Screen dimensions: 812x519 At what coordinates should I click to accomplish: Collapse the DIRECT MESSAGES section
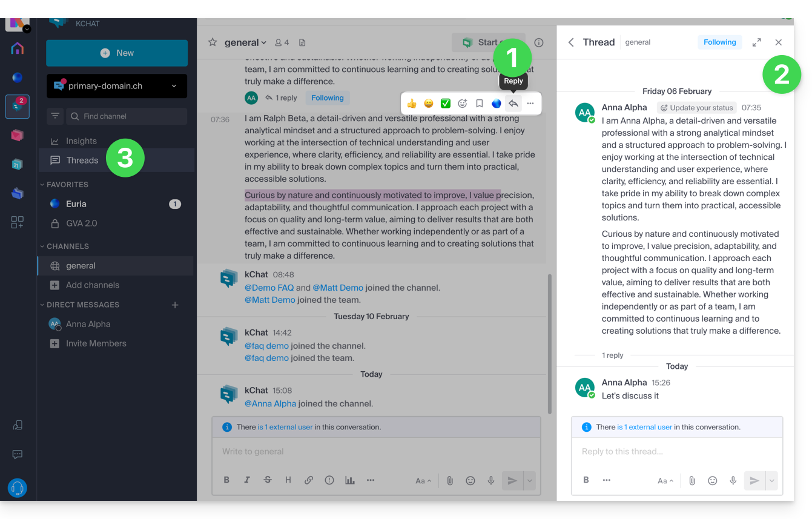click(x=79, y=305)
